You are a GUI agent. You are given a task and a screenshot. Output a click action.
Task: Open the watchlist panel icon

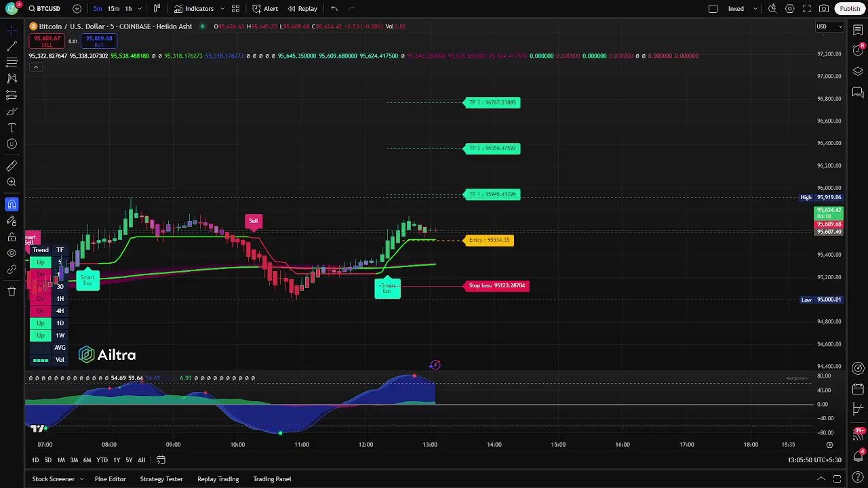858,30
